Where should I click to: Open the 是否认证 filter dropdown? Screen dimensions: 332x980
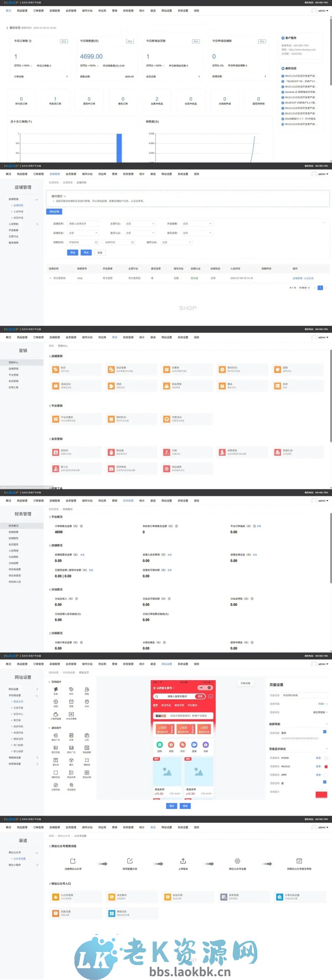coord(140,233)
